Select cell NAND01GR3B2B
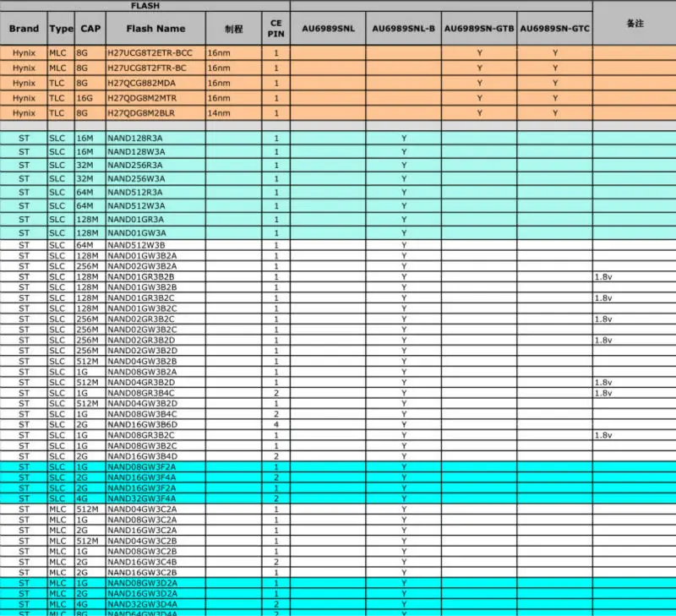This screenshot has height=616, width=676. [155, 277]
